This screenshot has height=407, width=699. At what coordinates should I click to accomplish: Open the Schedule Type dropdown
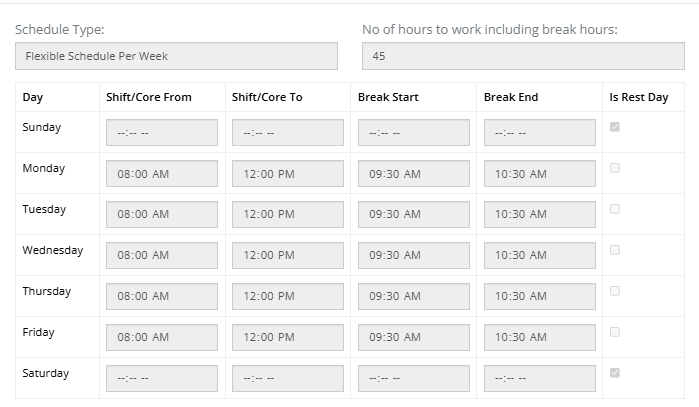[176, 56]
